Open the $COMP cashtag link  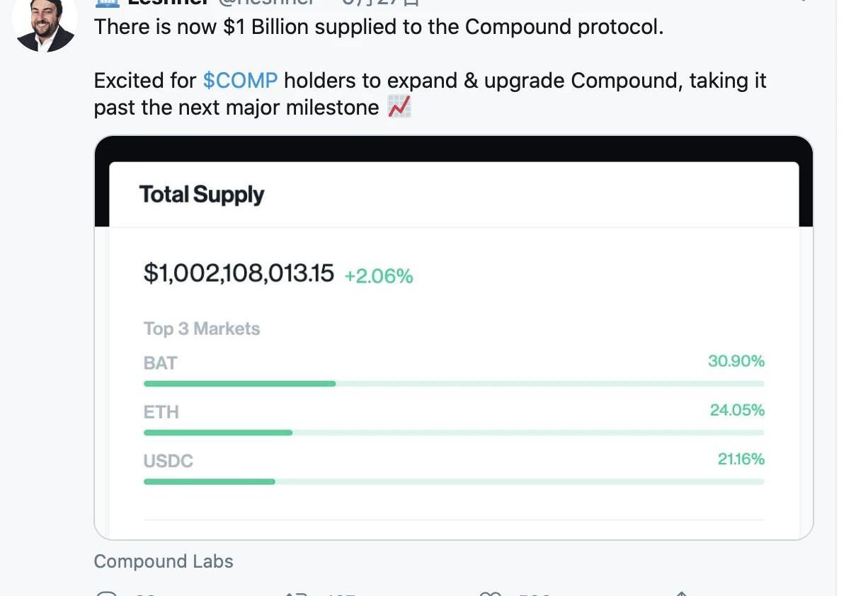pyautogui.click(x=240, y=81)
